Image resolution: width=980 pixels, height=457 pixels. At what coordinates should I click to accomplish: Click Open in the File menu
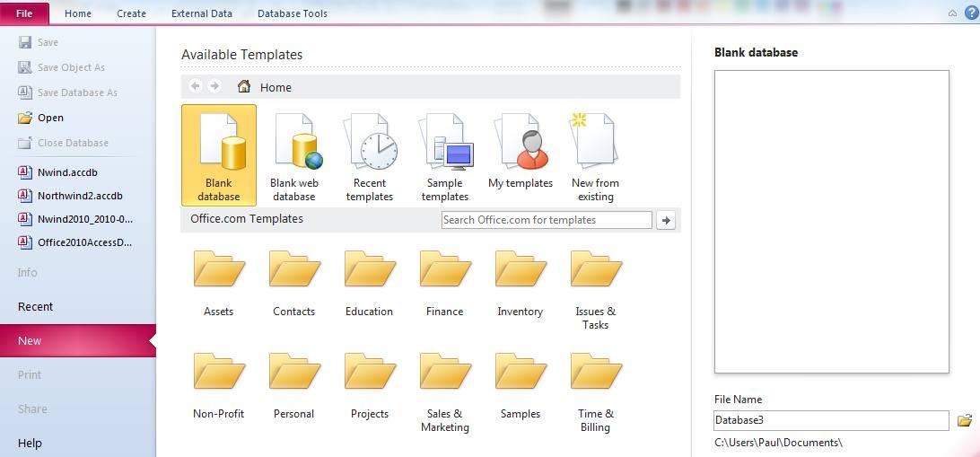pos(50,118)
